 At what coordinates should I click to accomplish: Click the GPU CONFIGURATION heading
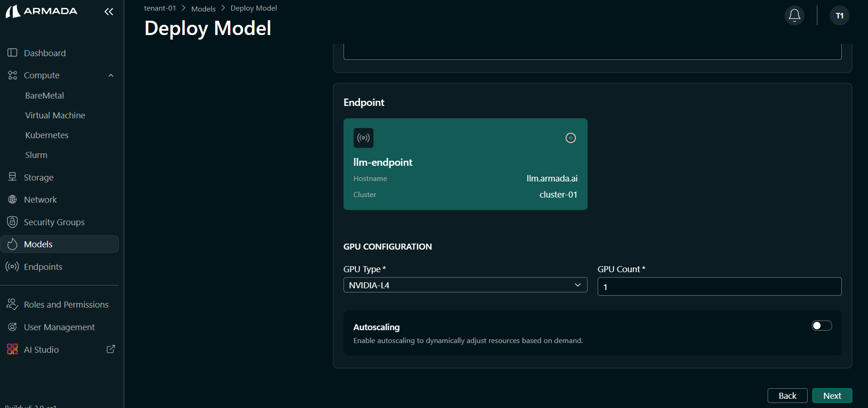[388, 246]
